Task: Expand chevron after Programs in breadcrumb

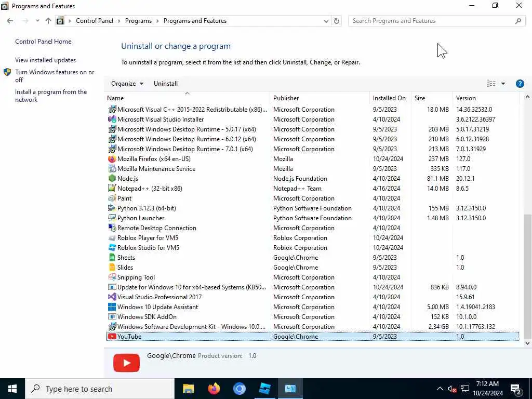Action: point(157,21)
